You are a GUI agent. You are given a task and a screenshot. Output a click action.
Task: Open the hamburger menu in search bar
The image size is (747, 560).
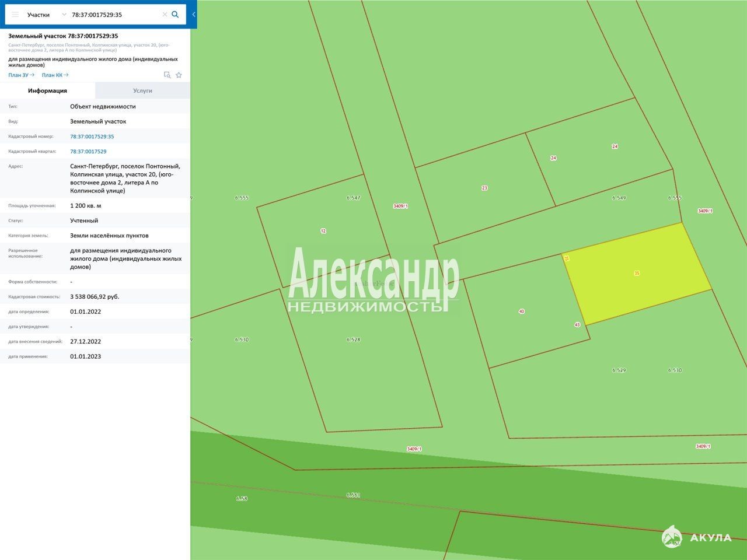click(15, 15)
